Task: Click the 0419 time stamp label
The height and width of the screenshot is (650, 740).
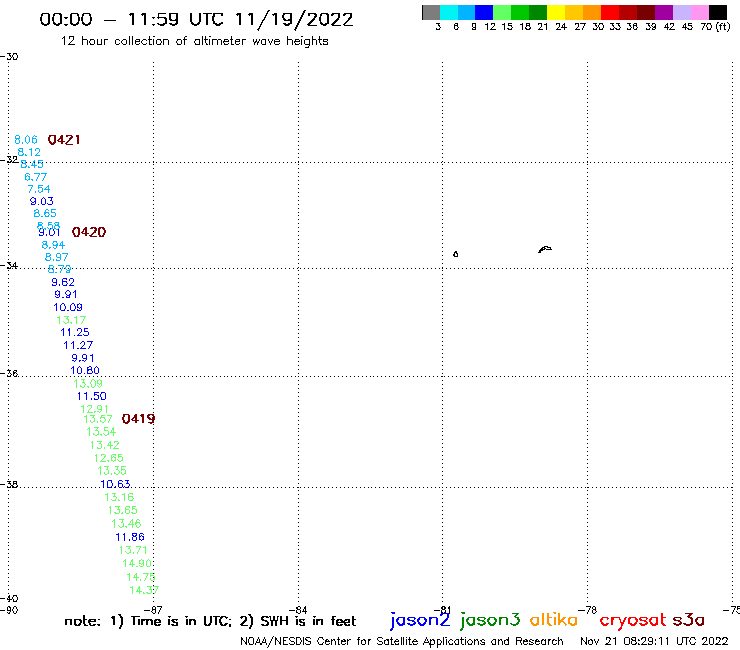Action: click(x=138, y=419)
